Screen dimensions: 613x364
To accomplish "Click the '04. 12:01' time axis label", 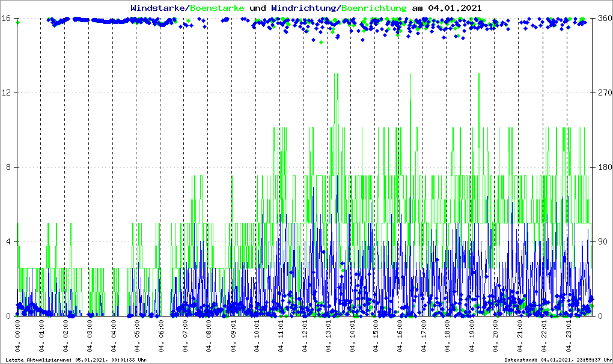I will 305,336.
